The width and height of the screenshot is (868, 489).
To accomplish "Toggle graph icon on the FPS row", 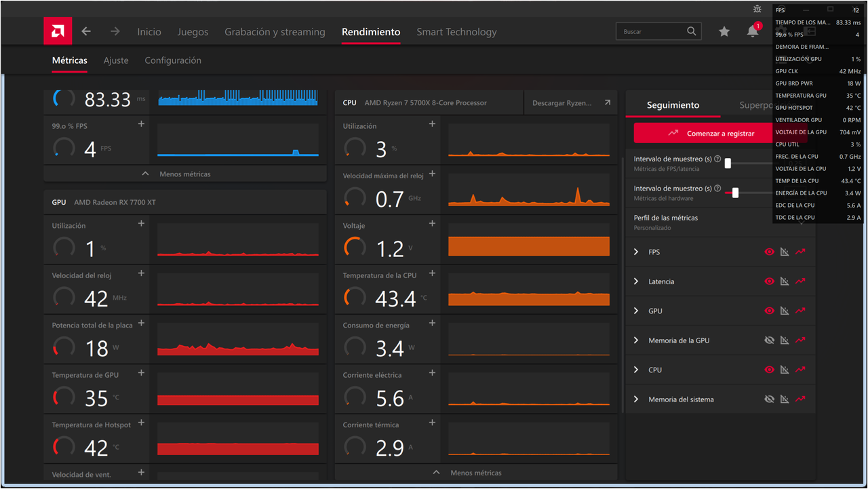I will click(785, 252).
